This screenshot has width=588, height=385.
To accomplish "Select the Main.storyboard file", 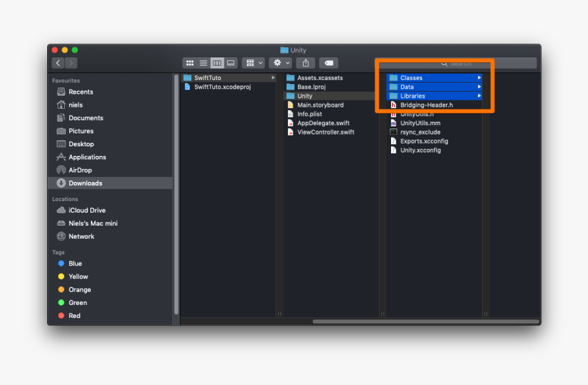I will click(331, 105).
